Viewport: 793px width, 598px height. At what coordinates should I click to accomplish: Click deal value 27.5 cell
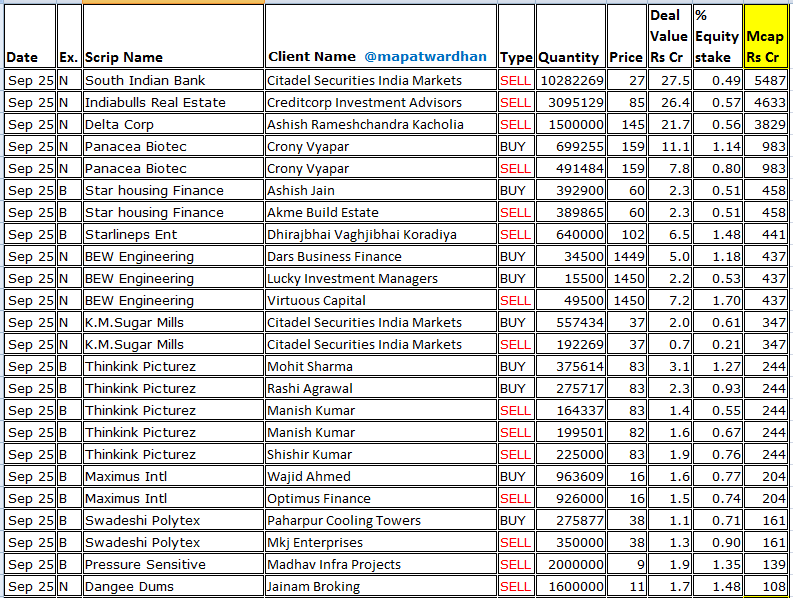click(670, 80)
